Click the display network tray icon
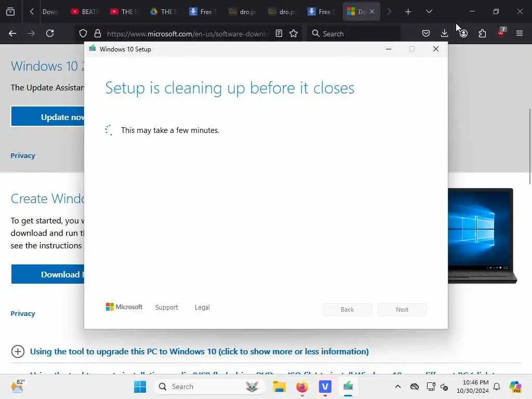The height and width of the screenshot is (399, 532). click(431, 387)
